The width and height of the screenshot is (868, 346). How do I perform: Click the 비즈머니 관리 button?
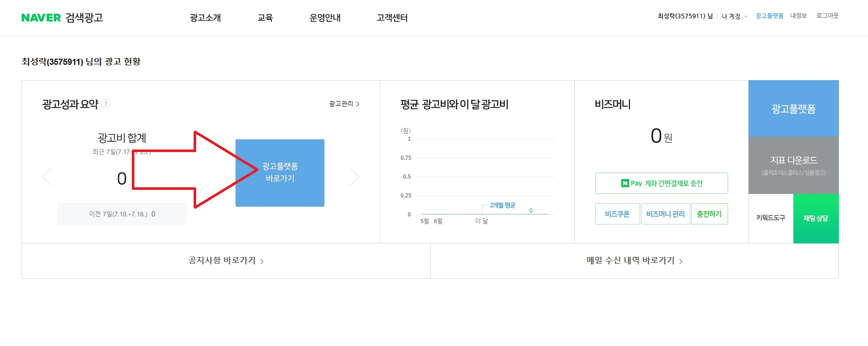(665, 214)
